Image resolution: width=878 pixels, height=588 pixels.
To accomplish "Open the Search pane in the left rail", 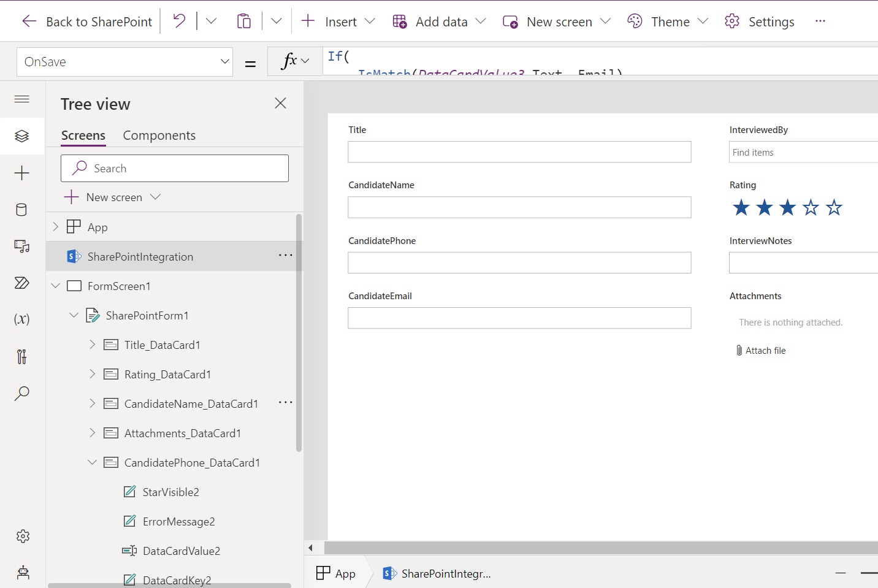I will tap(21, 394).
